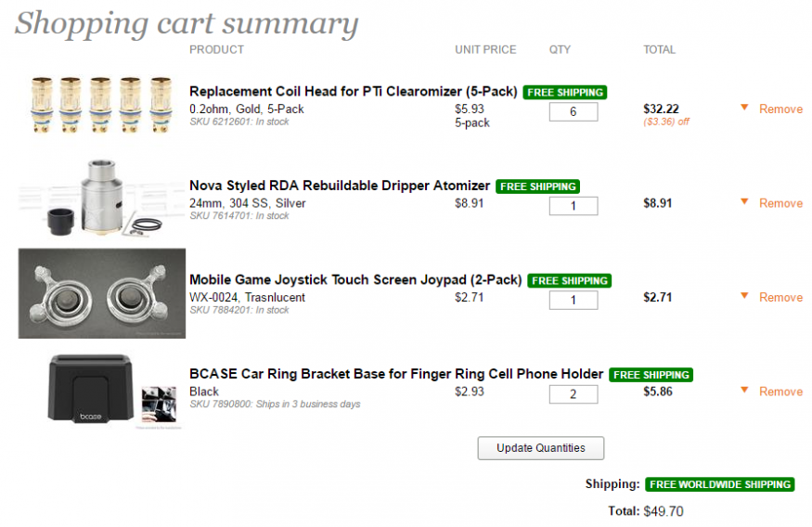Viewport: 812px width, 527px height.
Task: Open the Nova Styled RDA product image
Action: pyautogui.click(x=102, y=199)
